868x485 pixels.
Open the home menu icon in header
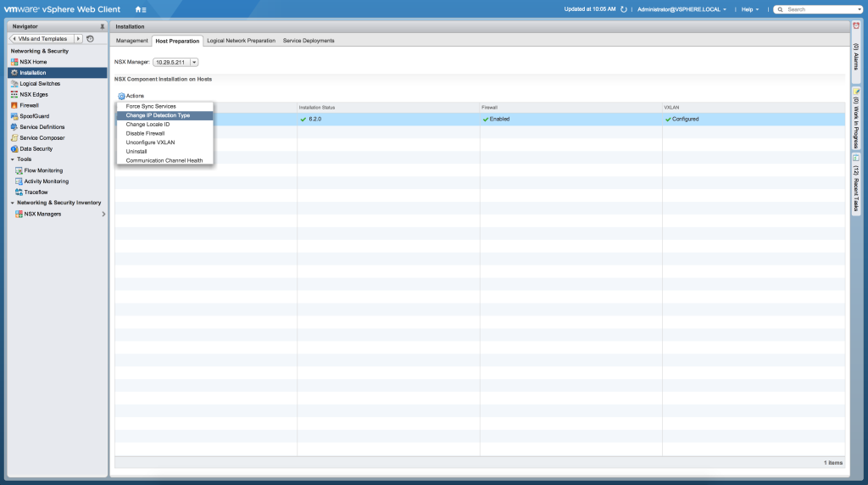pos(141,9)
